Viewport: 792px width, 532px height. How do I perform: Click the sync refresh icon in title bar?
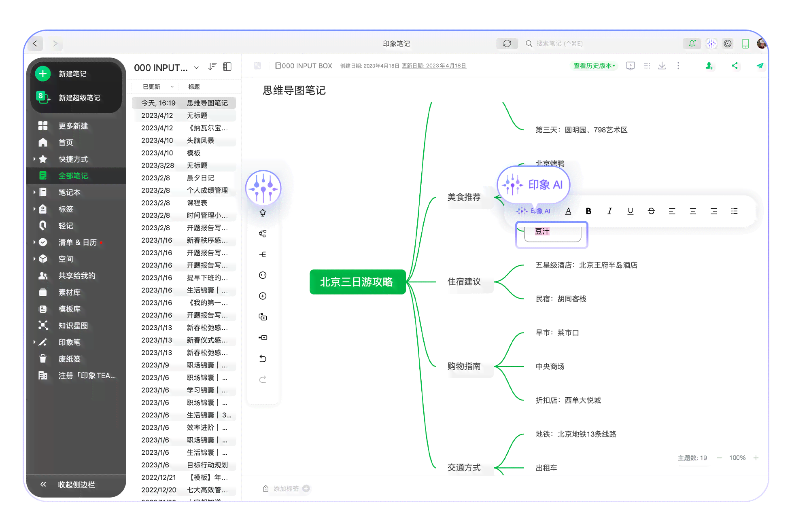pos(507,43)
